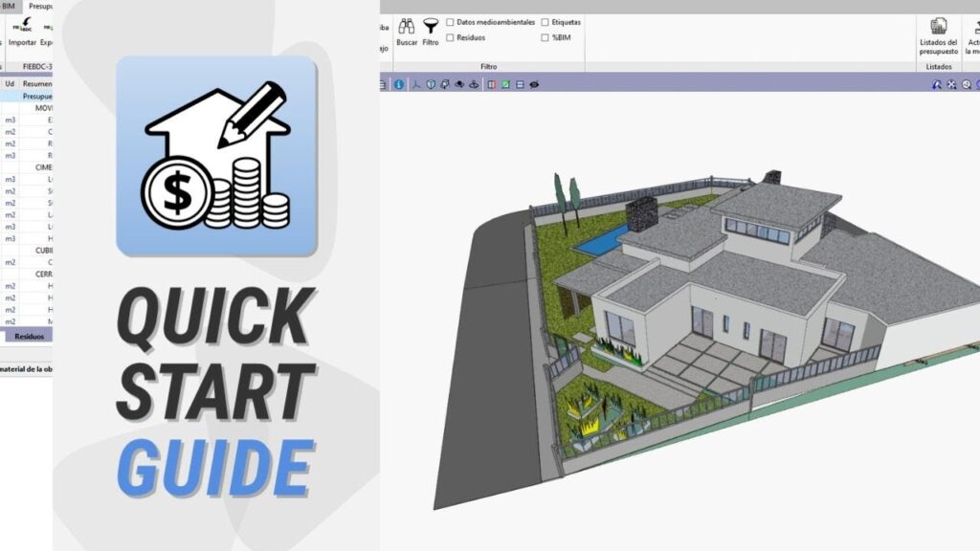Click the Ud column header
980x551 pixels.
tap(10, 83)
